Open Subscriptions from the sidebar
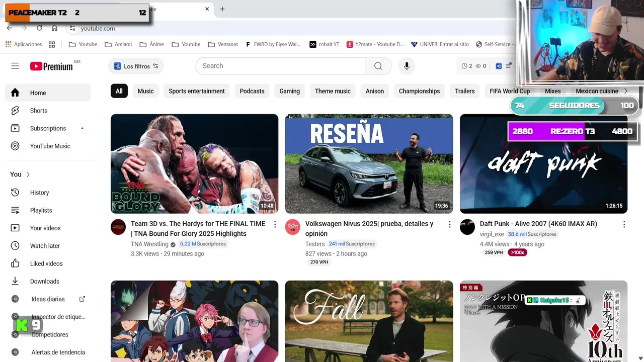The height and width of the screenshot is (362, 644). [x=48, y=128]
